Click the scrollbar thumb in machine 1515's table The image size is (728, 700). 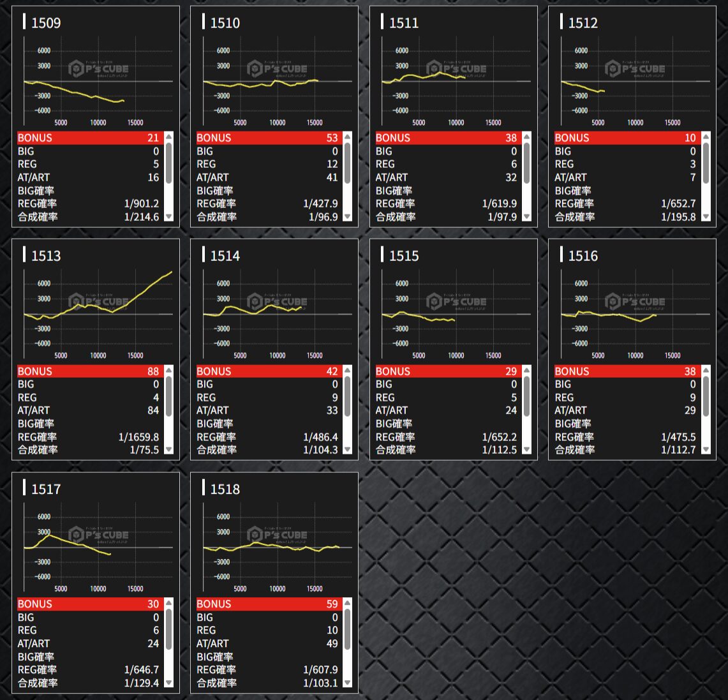pyautogui.click(x=526, y=398)
